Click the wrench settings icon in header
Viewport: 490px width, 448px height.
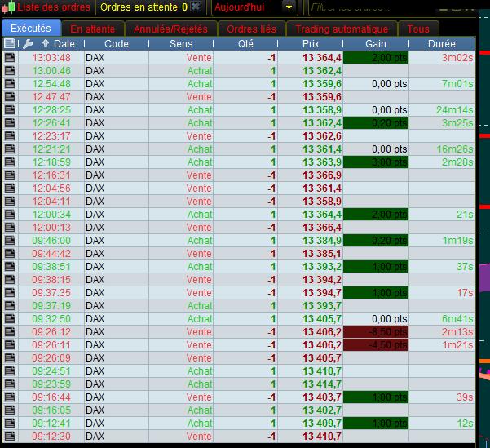click(28, 44)
